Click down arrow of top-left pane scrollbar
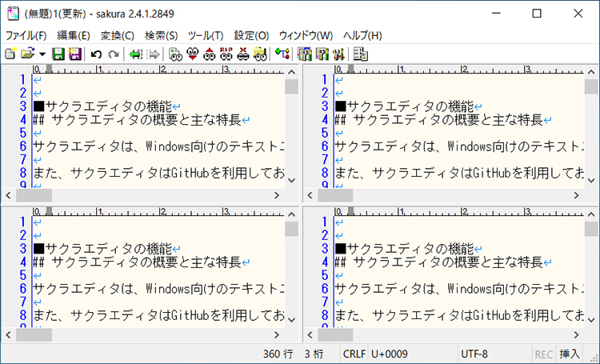The image size is (600, 364). pyautogui.click(x=291, y=180)
